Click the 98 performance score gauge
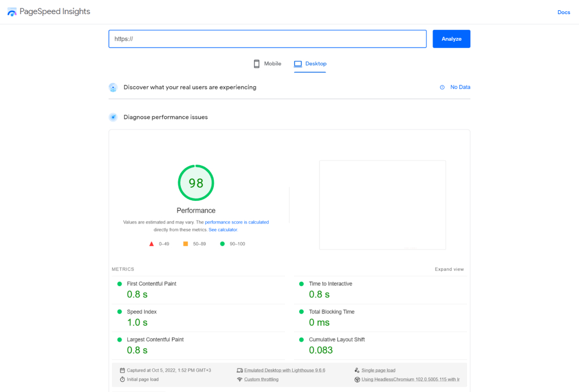Screen dimensions: 579x392 click(x=196, y=183)
